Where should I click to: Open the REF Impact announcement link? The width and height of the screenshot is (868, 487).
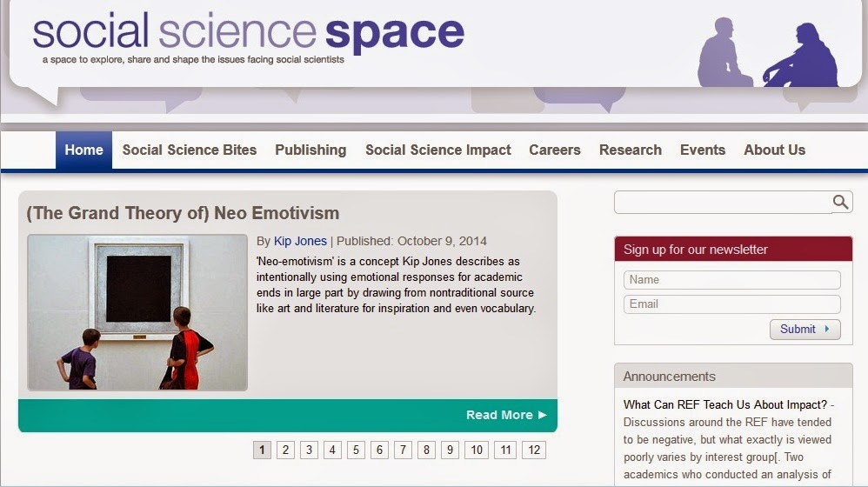[x=725, y=404]
